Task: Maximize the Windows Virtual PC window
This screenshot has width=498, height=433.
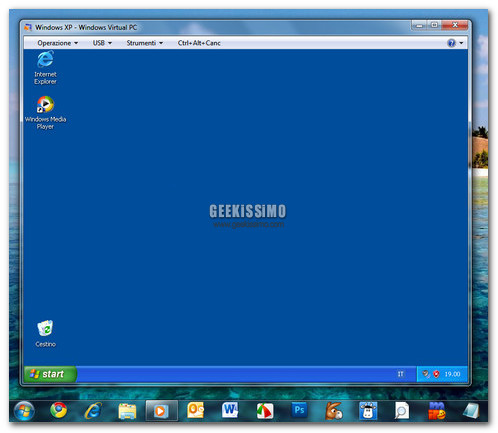Action: (x=434, y=25)
